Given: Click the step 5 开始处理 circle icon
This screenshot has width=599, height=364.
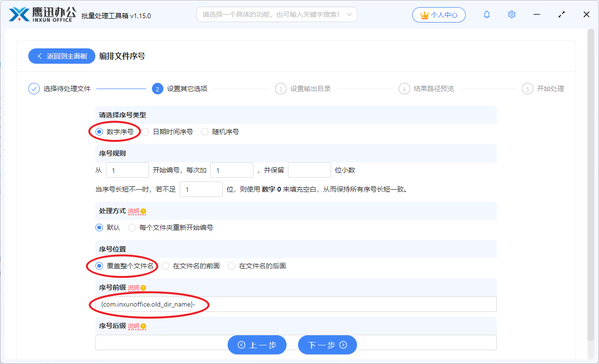Looking at the screenshot, I should [528, 89].
